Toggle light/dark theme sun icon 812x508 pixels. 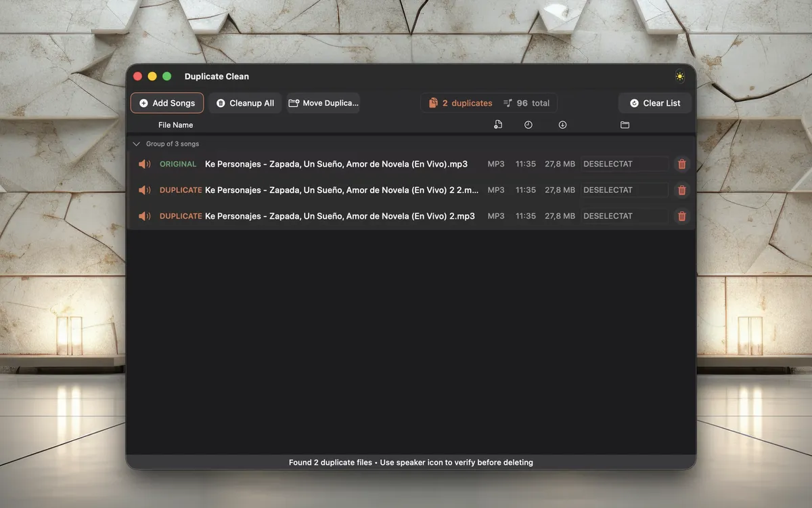click(679, 77)
